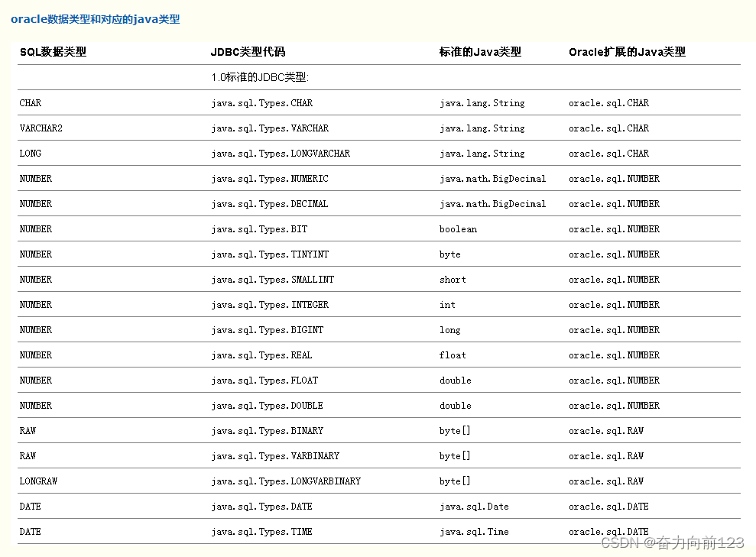Click the short Java type cell
756x557 pixels.
453,280
